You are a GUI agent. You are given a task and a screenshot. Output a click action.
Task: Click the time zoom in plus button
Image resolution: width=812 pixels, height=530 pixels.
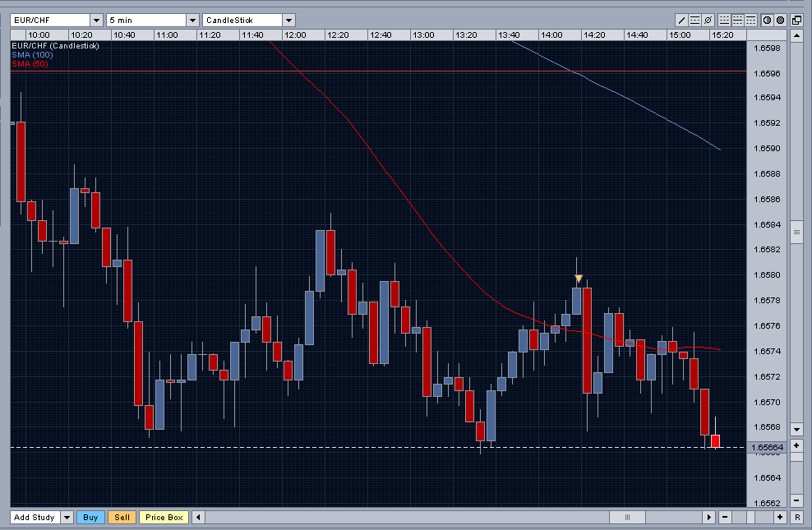pyautogui.click(x=780, y=517)
